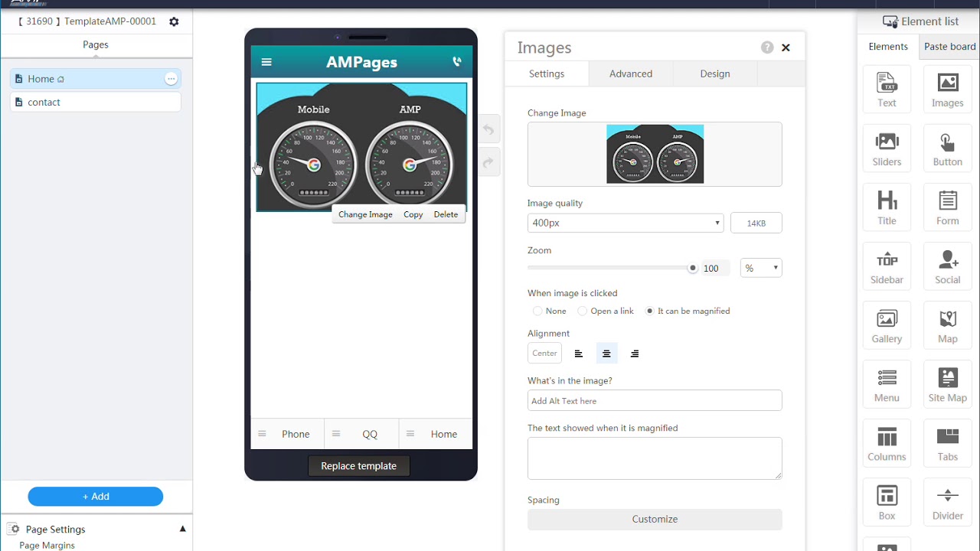Align image to the right
The height and width of the screenshot is (551, 980).
(635, 354)
